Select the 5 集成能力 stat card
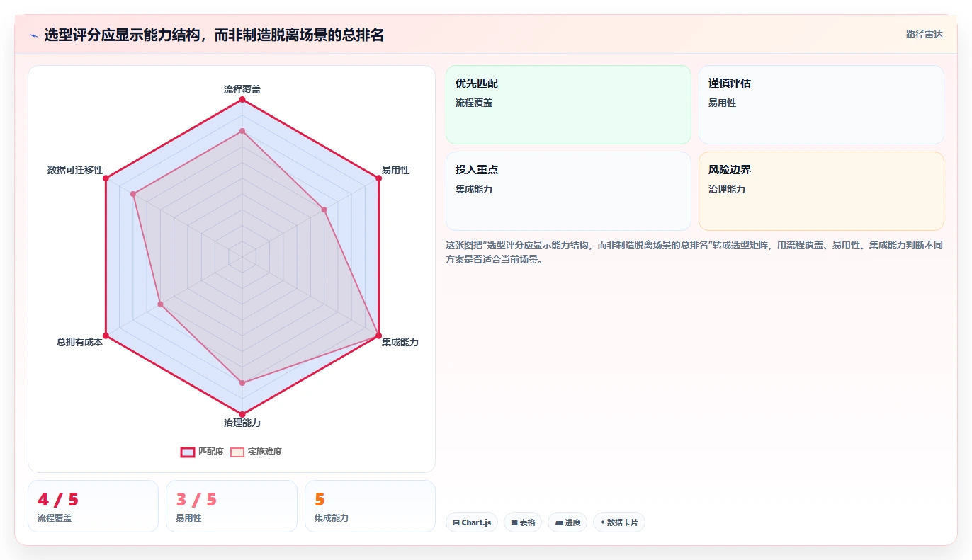The height and width of the screenshot is (560, 972). click(x=370, y=506)
